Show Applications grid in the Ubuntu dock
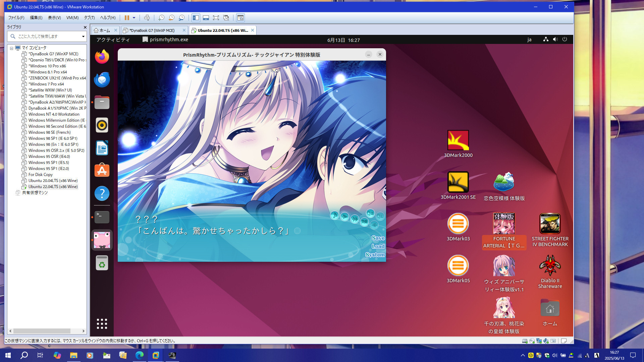The width and height of the screenshot is (644, 362). coord(102,324)
